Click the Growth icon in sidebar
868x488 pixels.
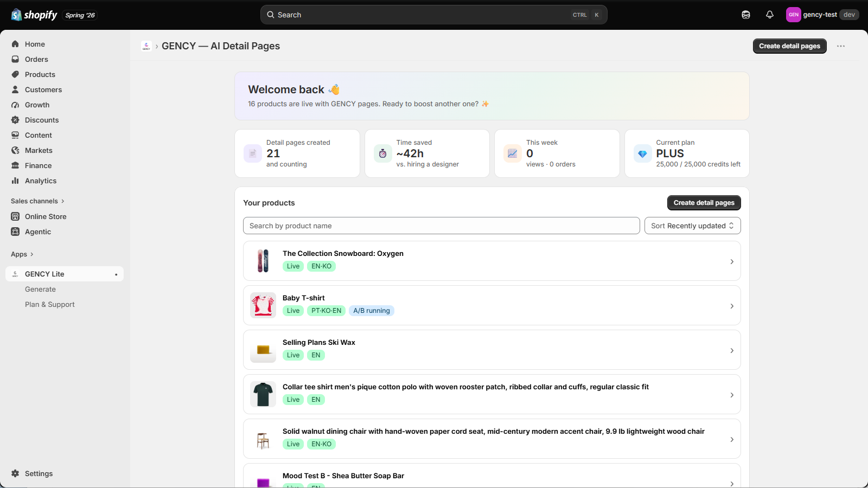15,105
